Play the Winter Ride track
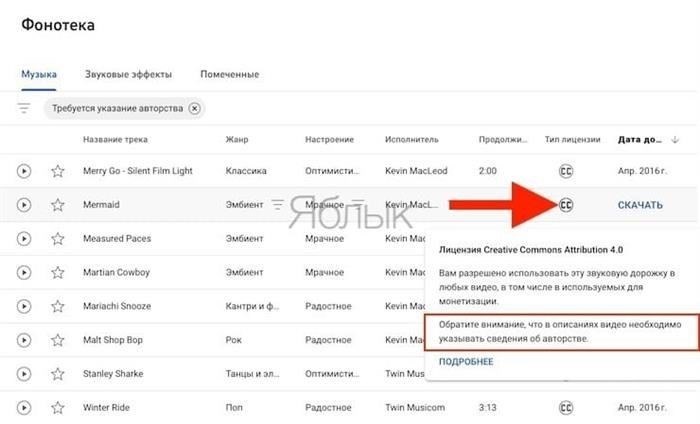Image resolution: width=700 pixels, height=424 pixels. 24,407
